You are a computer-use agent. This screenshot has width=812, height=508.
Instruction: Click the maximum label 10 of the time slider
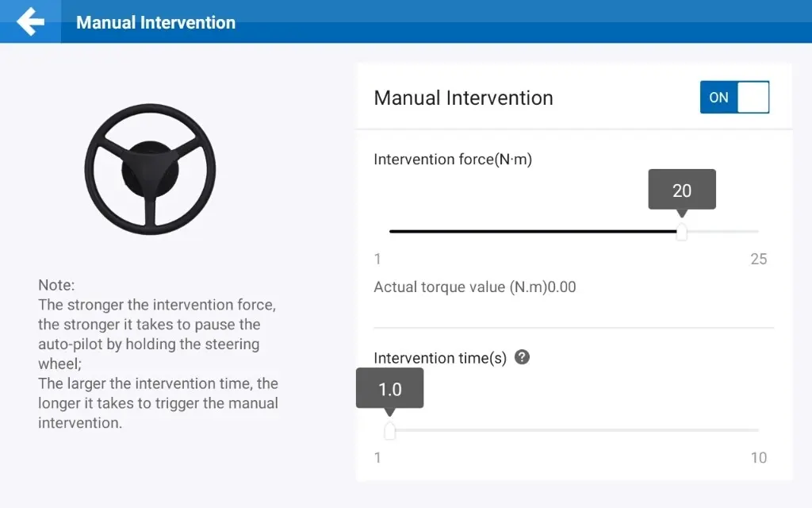tap(758, 457)
